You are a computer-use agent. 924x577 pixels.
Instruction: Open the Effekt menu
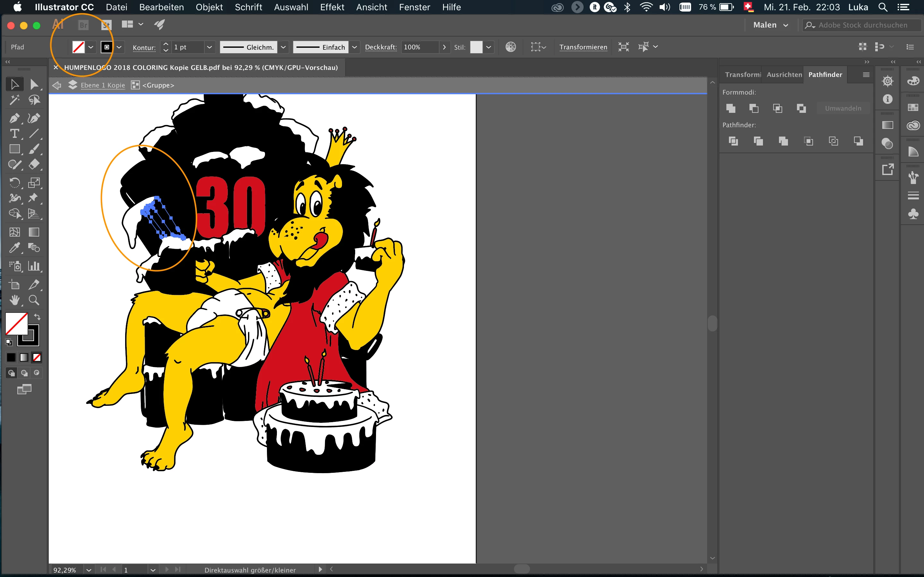(332, 7)
